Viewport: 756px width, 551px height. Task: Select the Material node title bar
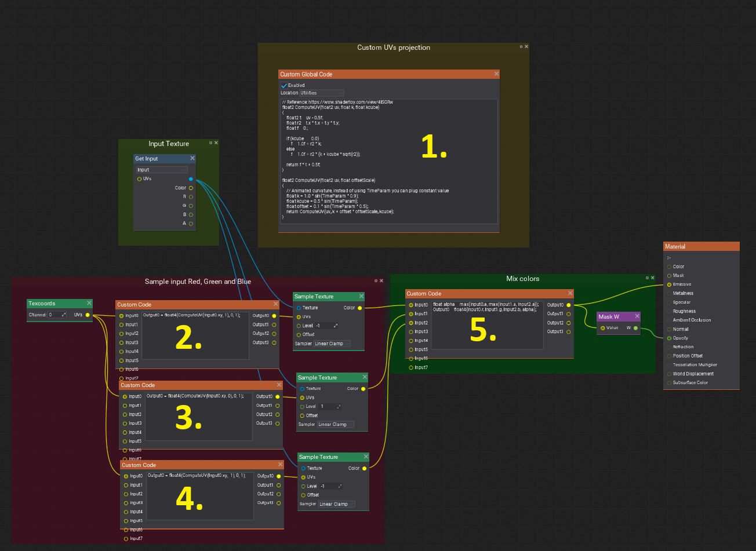[x=702, y=246]
